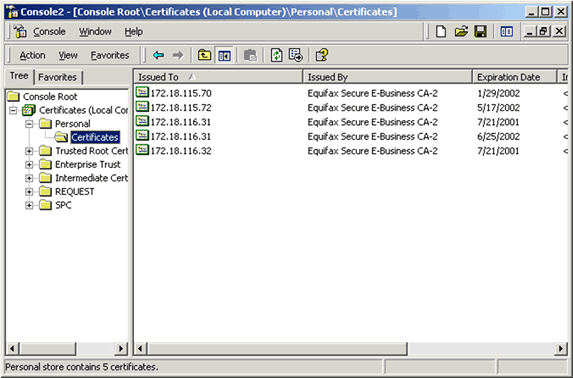This screenshot has width=573, height=378.
Task: Toggle the Show/Hide Console Tree icon
Action: point(224,56)
